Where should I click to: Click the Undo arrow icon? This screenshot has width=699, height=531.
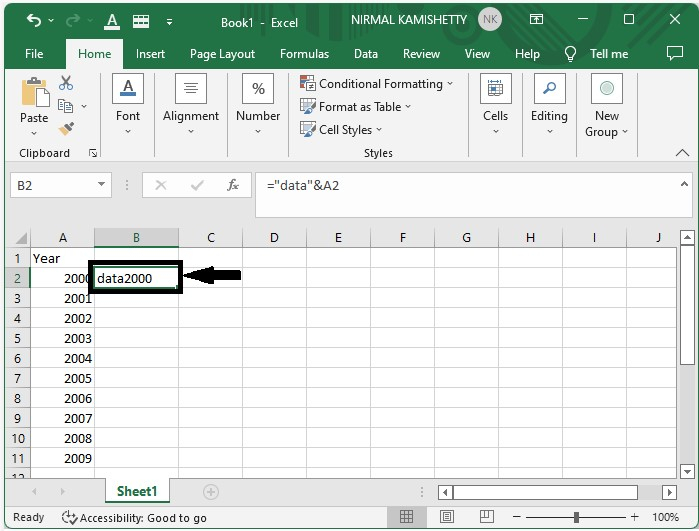click(x=34, y=21)
